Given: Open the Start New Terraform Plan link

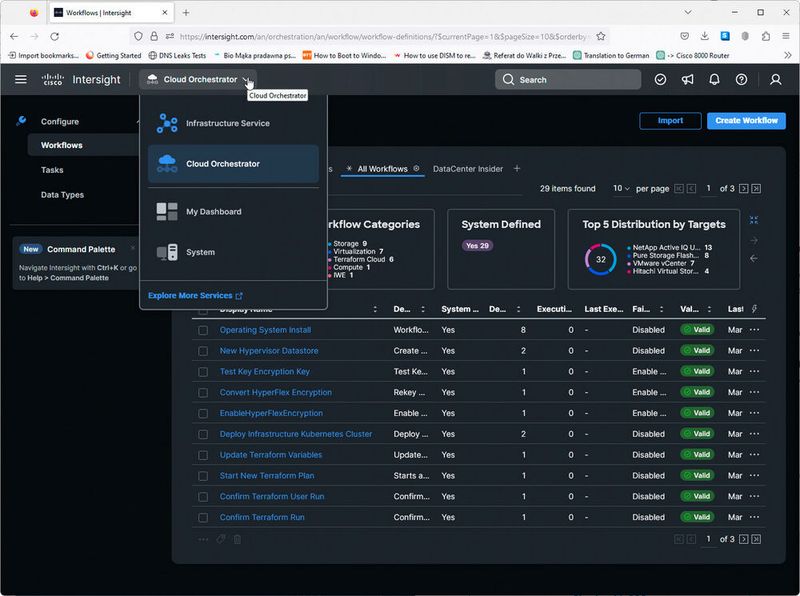Looking at the screenshot, I should 267,476.
